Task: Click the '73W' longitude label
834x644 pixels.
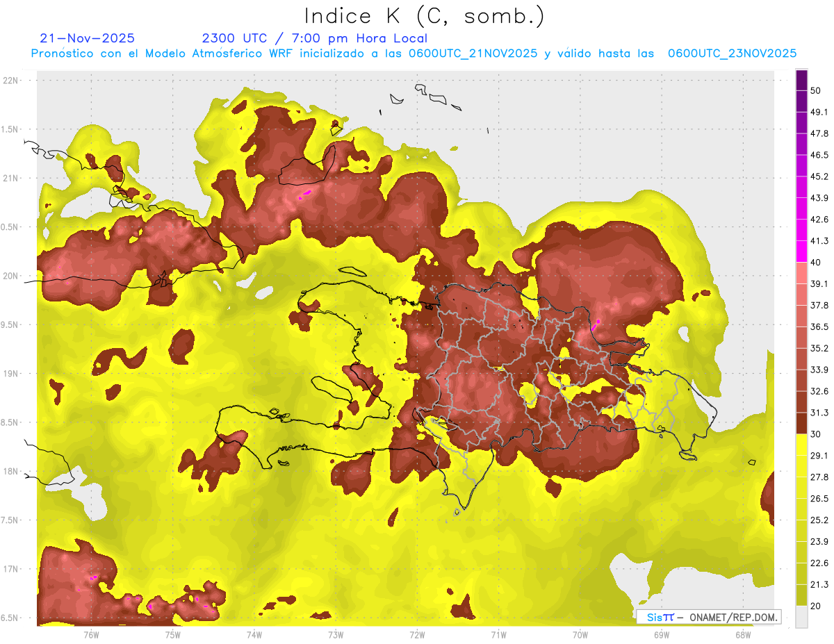Action: [336, 634]
